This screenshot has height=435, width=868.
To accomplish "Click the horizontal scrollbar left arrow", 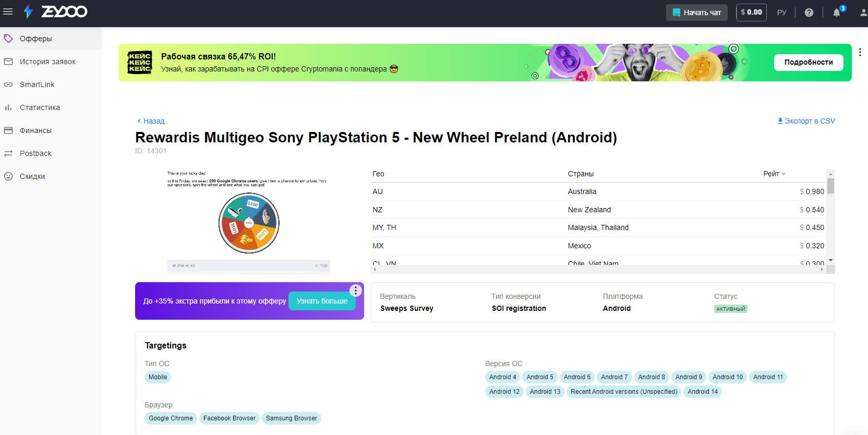I will pyautogui.click(x=374, y=270).
